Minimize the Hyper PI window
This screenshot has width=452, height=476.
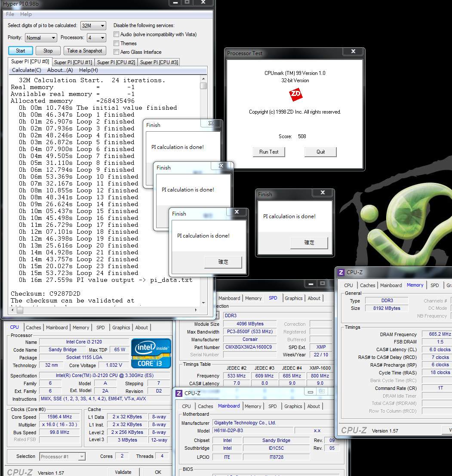click(175, 3)
